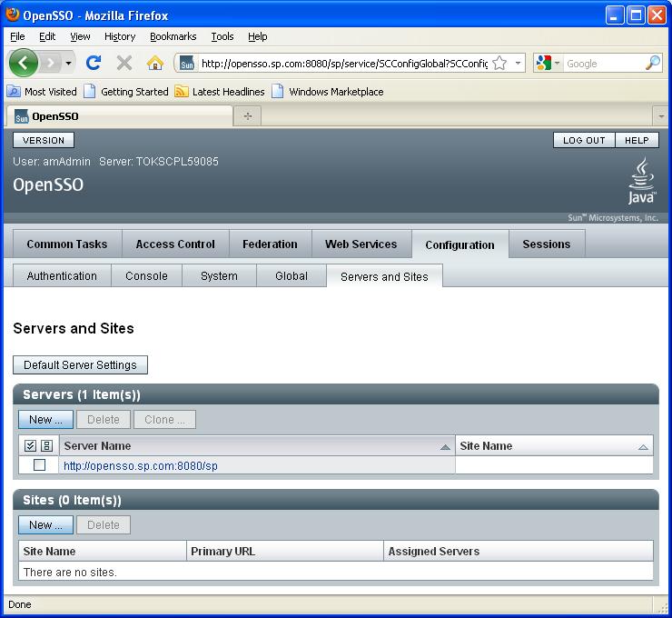
Task: Switch to the Web Services tab
Action: (361, 244)
